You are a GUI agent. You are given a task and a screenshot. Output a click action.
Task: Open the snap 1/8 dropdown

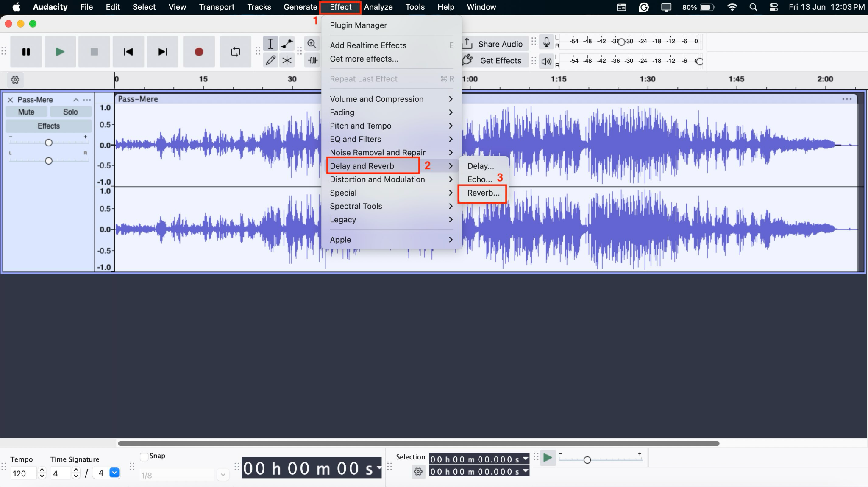(223, 475)
